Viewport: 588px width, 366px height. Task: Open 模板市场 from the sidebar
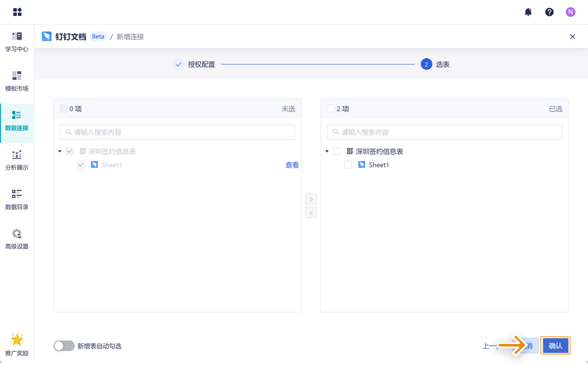(17, 81)
